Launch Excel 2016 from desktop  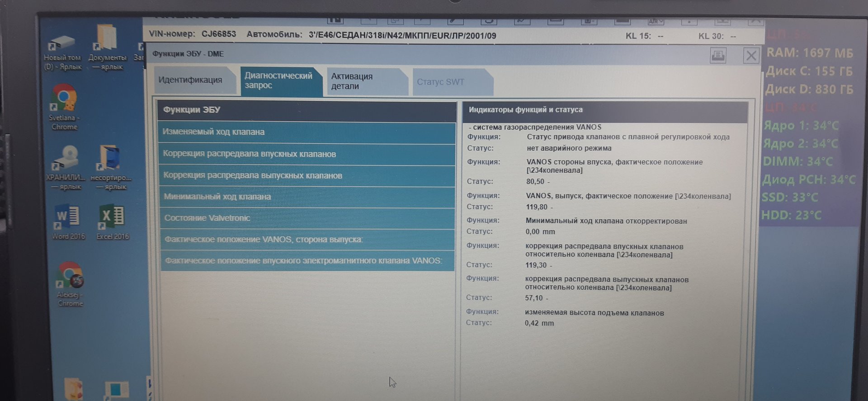(113, 222)
